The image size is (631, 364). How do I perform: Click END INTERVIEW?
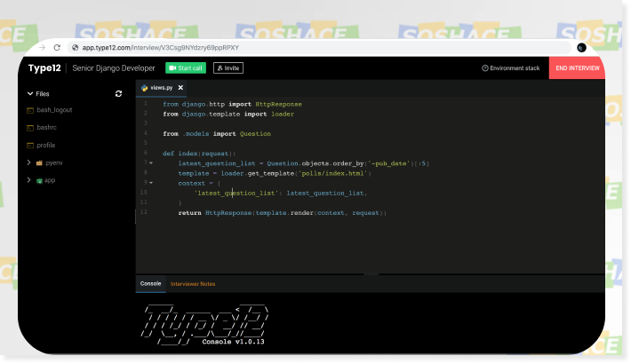(x=577, y=68)
